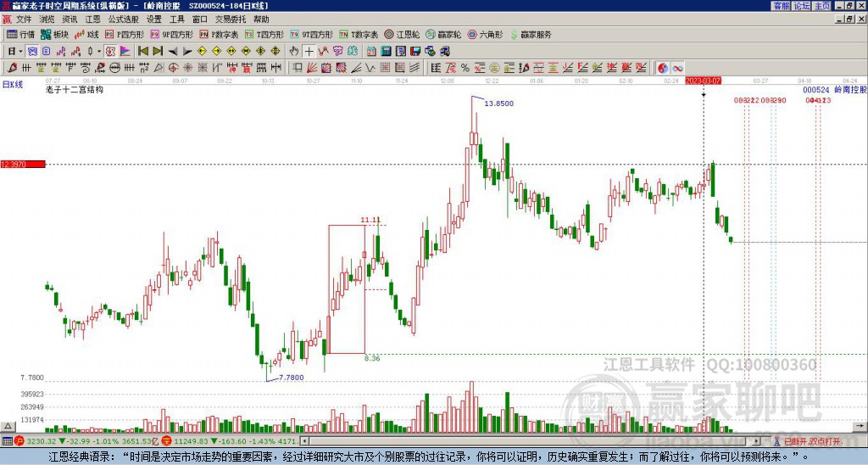
Task: Open the candlestick chart type dropdown arrow
Action: tap(99, 51)
